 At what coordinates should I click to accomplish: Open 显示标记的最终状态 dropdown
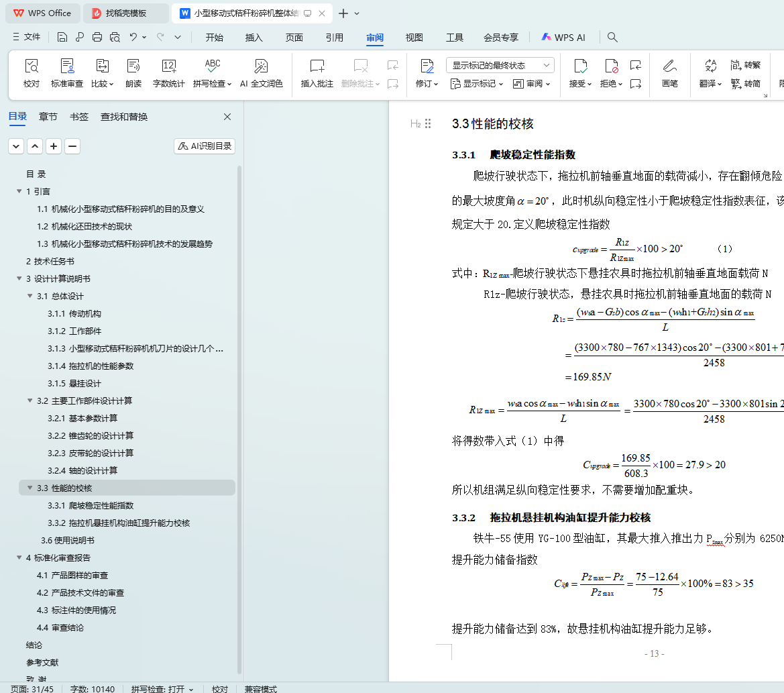[x=500, y=65]
